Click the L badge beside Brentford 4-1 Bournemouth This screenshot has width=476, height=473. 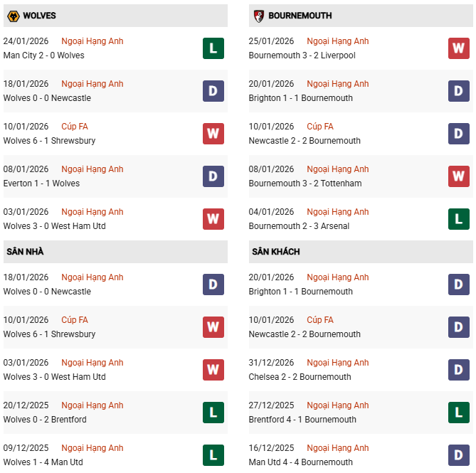[458, 413]
